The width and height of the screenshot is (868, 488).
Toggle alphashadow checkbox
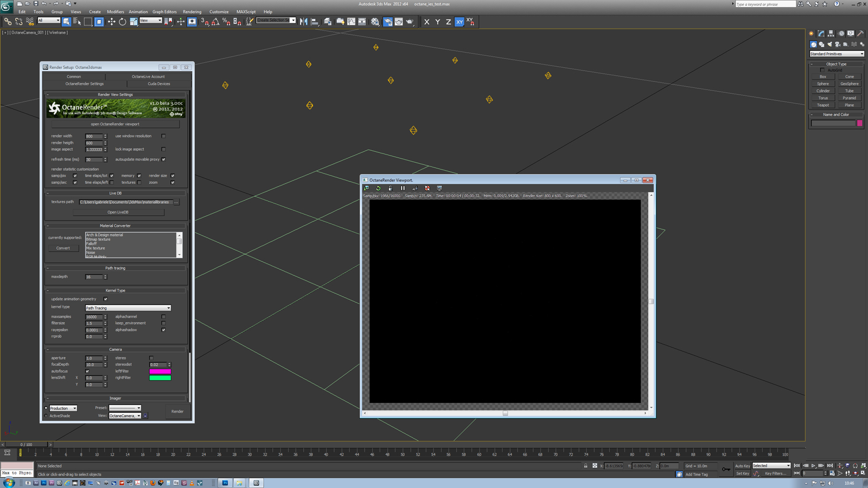[x=163, y=330]
